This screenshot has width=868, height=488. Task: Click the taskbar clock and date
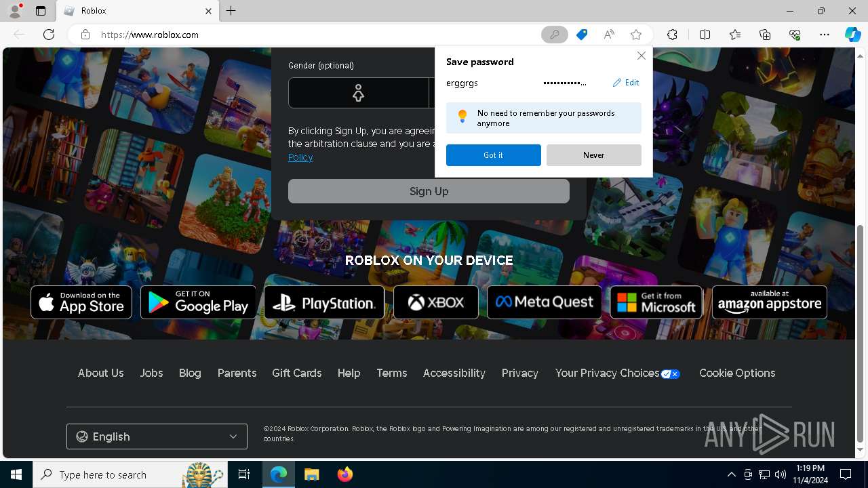[810, 474]
